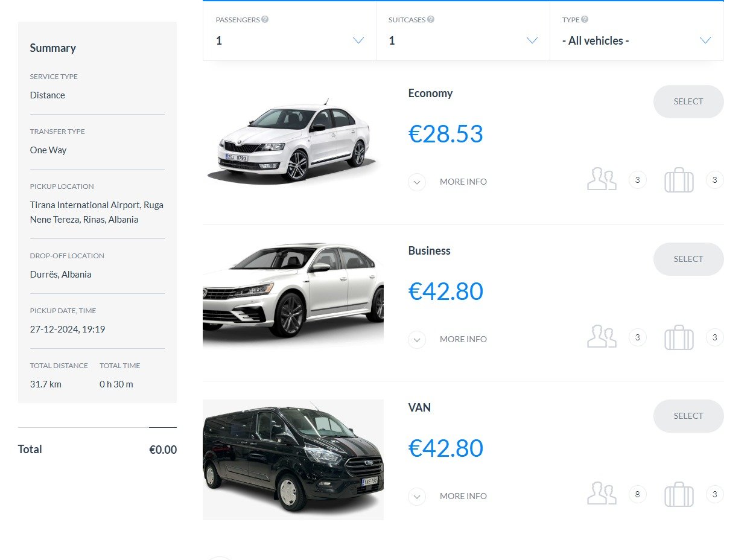
Task: Expand More Info for the VAN
Action: [417, 496]
